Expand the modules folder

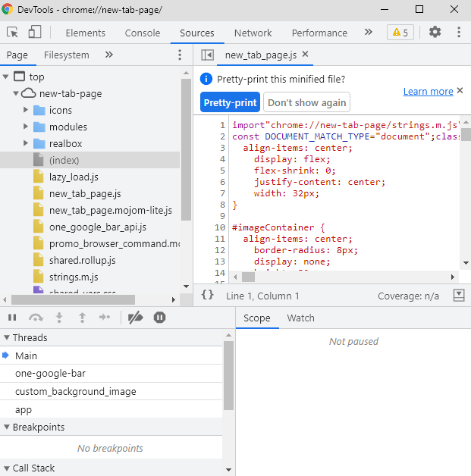coord(26,127)
